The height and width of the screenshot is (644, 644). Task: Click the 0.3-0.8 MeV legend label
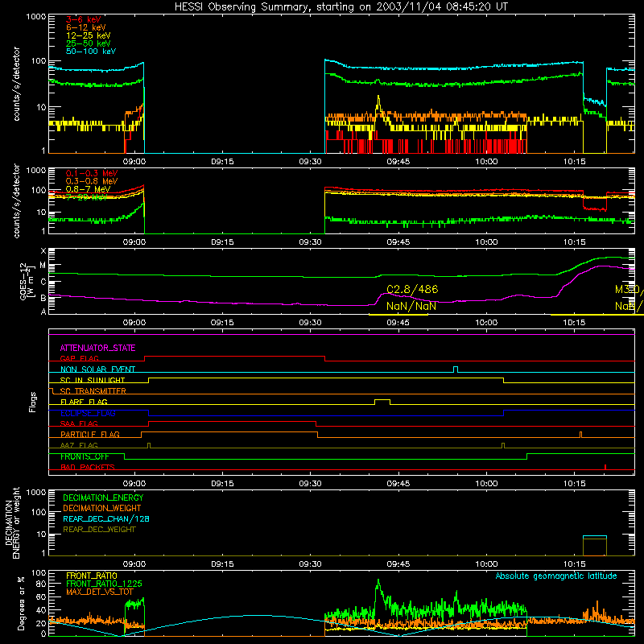point(92,181)
